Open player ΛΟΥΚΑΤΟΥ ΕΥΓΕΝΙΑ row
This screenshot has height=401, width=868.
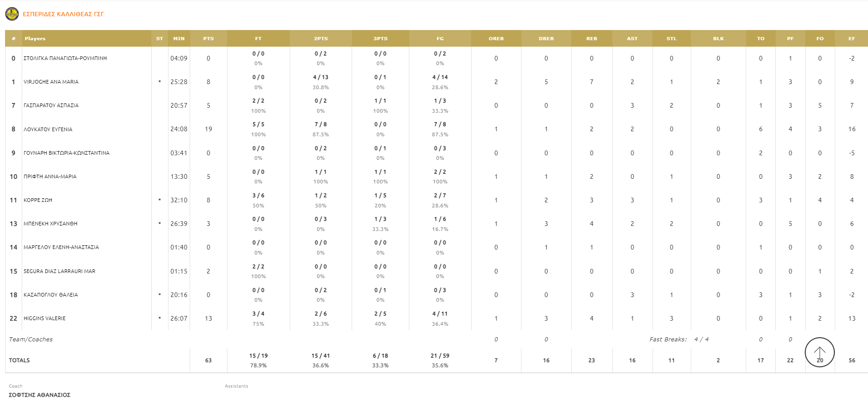point(48,129)
